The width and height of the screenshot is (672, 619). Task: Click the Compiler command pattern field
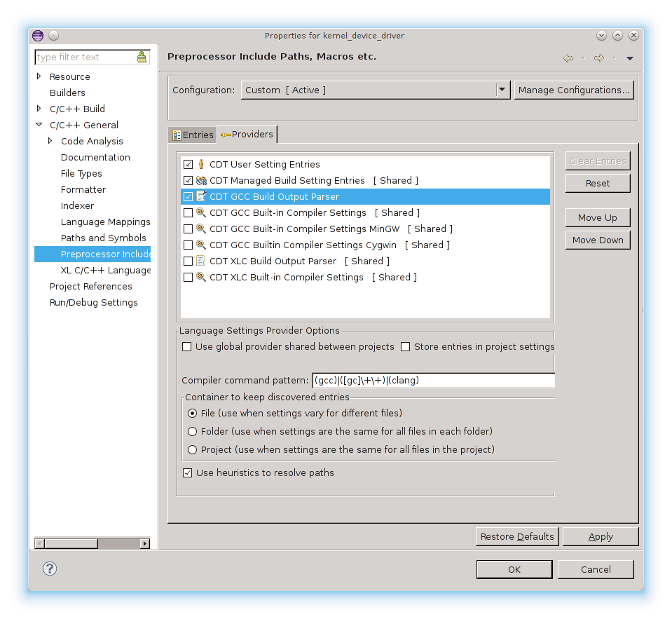coord(433,380)
